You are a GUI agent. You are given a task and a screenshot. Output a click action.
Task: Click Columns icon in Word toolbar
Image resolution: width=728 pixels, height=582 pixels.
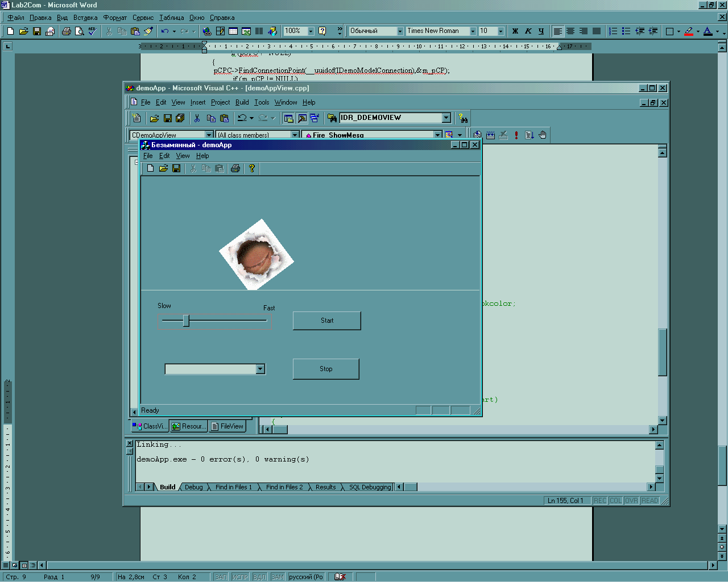(259, 31)
